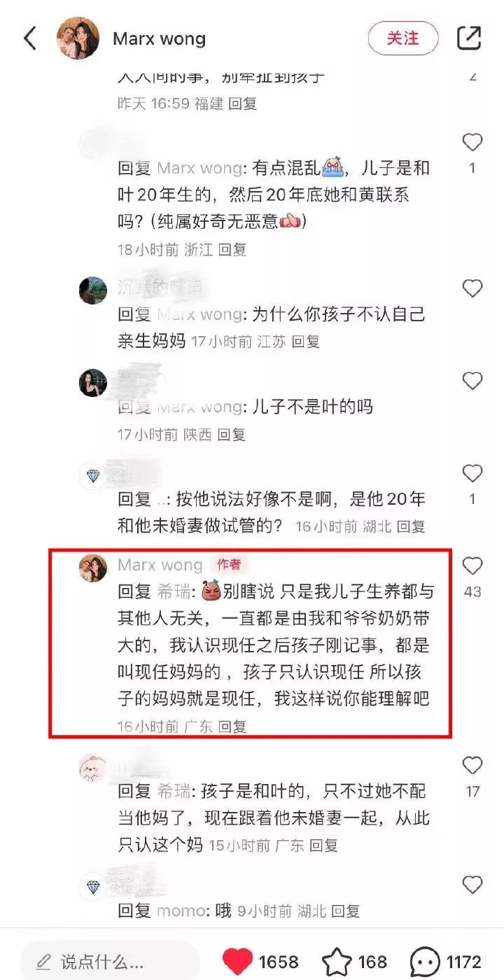The height and width of the screenshot is (980, 504).
Task: Like the comment with 17 likes
Action: 472,765
